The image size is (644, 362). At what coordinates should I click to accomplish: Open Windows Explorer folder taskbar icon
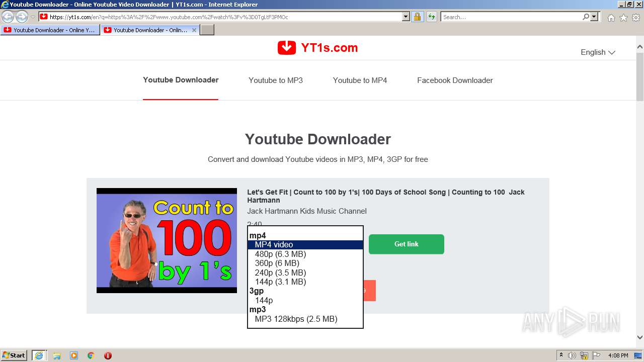57,355
